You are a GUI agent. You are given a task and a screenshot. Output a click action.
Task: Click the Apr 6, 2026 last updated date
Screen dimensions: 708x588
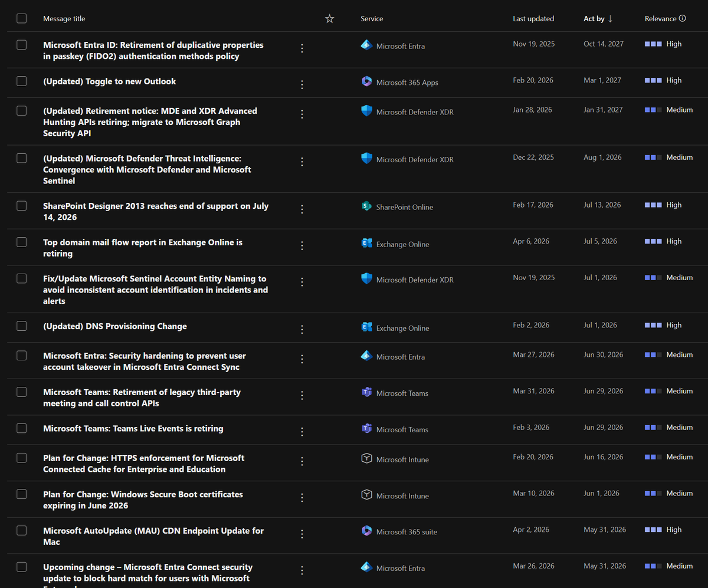[531, 241]
